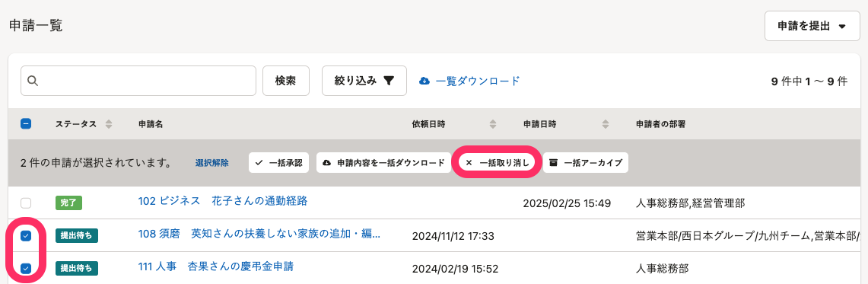Click the filter funnel icon
This screenshot has width=868, height=284.
(389, 81)
